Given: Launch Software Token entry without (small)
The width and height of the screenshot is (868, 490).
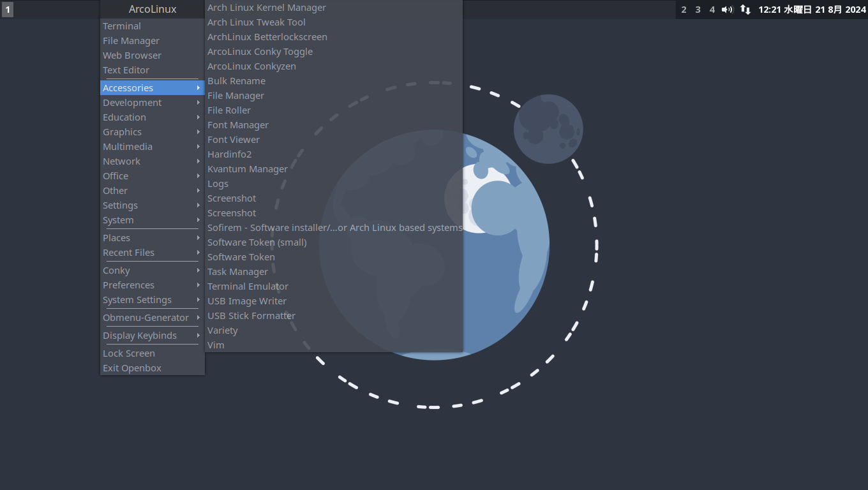Looking at the screenshot, I should tap(334, 257).
